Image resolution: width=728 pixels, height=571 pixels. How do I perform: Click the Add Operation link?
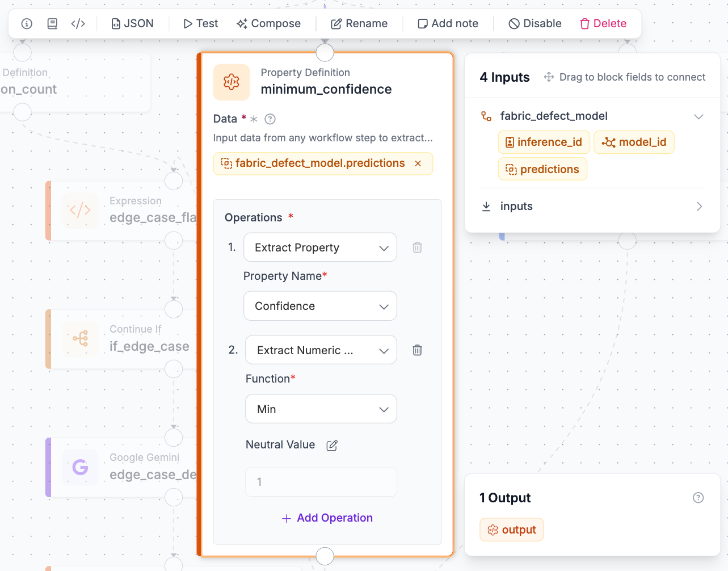pos(327,518)
